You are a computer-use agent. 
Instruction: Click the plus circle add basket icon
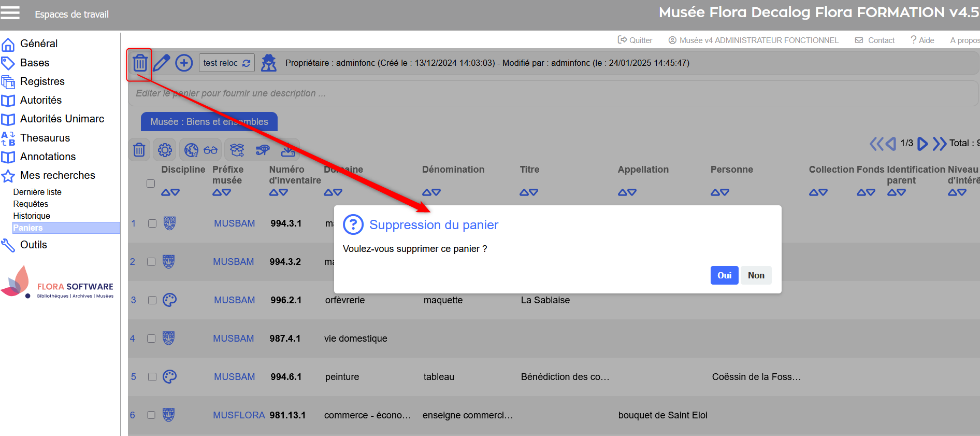tap(184, 63)
